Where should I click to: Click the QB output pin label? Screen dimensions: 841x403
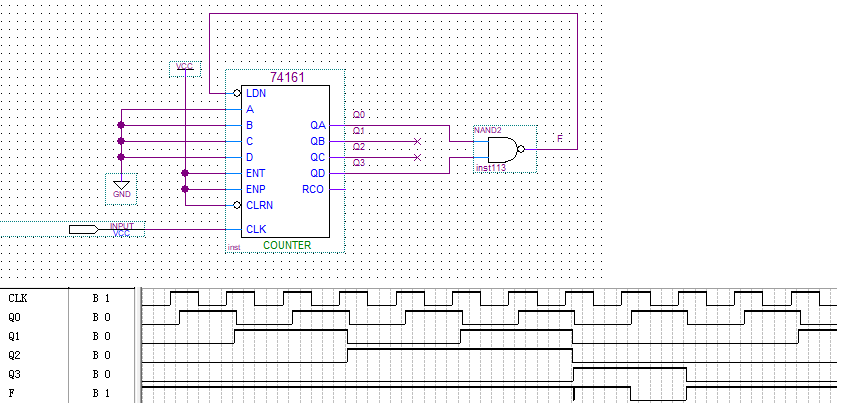pyautogui.click(x=318, y=141)
